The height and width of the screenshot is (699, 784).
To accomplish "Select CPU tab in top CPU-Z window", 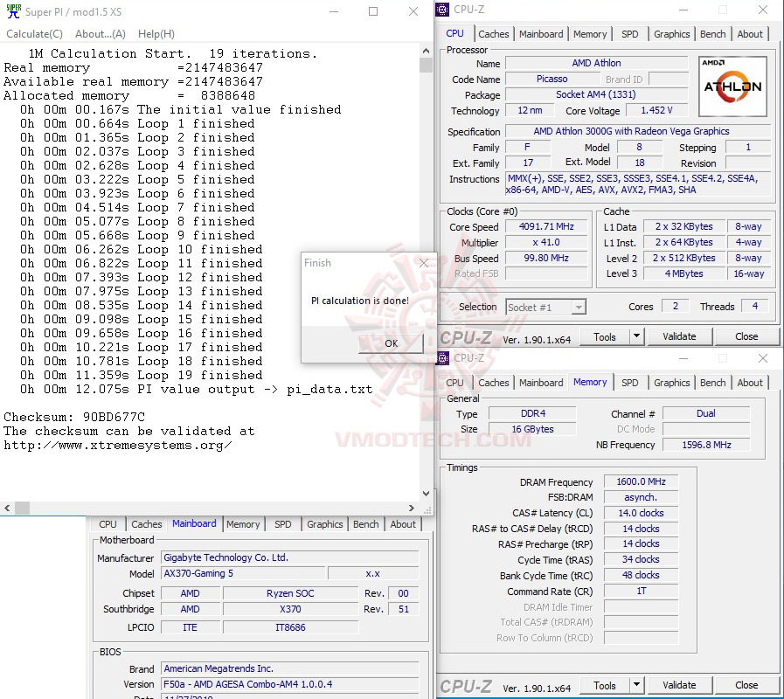I will tap(455, 33).
